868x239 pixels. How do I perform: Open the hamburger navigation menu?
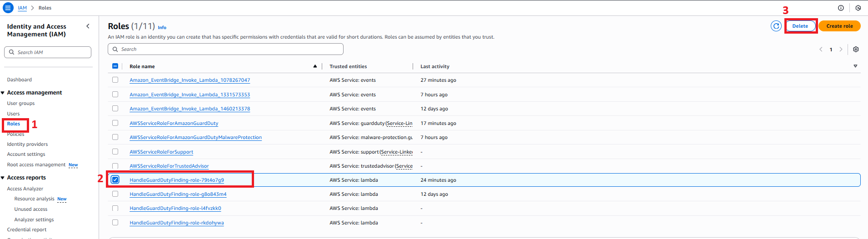tap(8, 8)
